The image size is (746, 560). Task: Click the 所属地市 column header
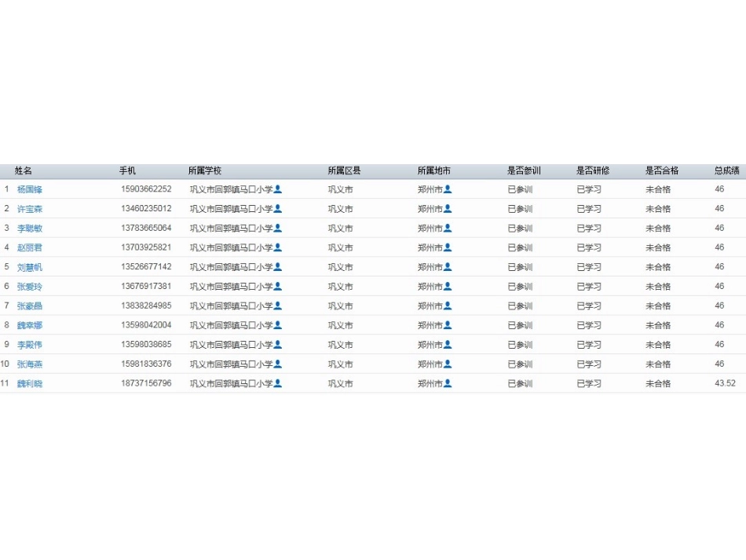point(434,170)
